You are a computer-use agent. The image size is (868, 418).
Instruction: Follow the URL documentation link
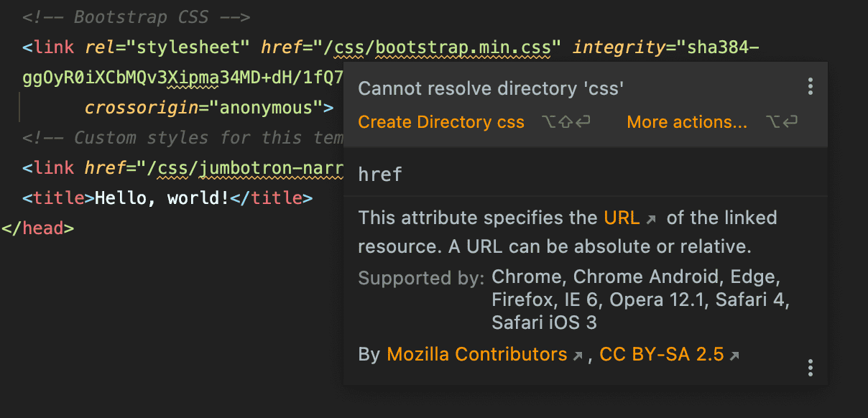tap(622, 218)
